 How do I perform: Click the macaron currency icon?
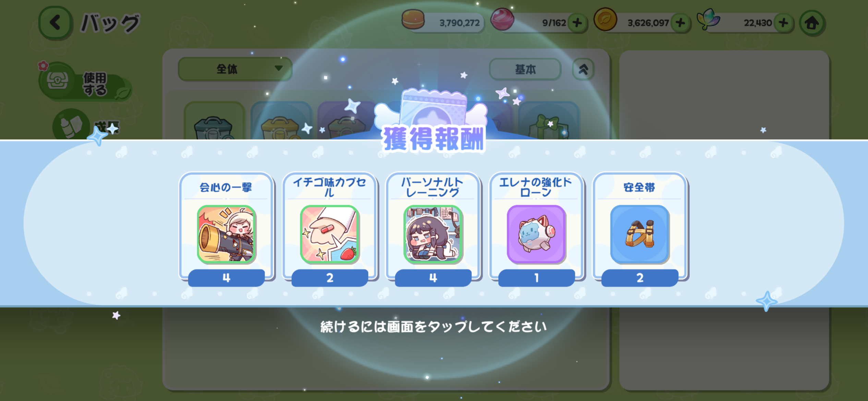click(413, 20)
